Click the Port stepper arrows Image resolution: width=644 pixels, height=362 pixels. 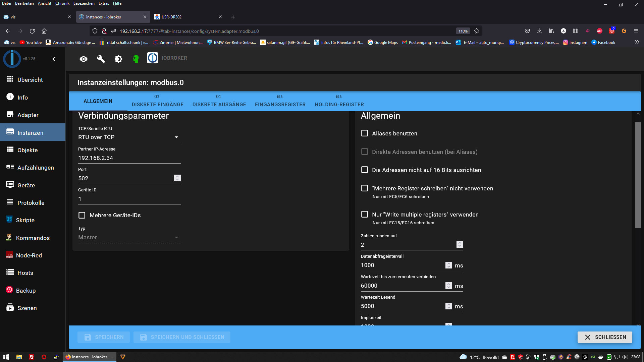point(177,178)
